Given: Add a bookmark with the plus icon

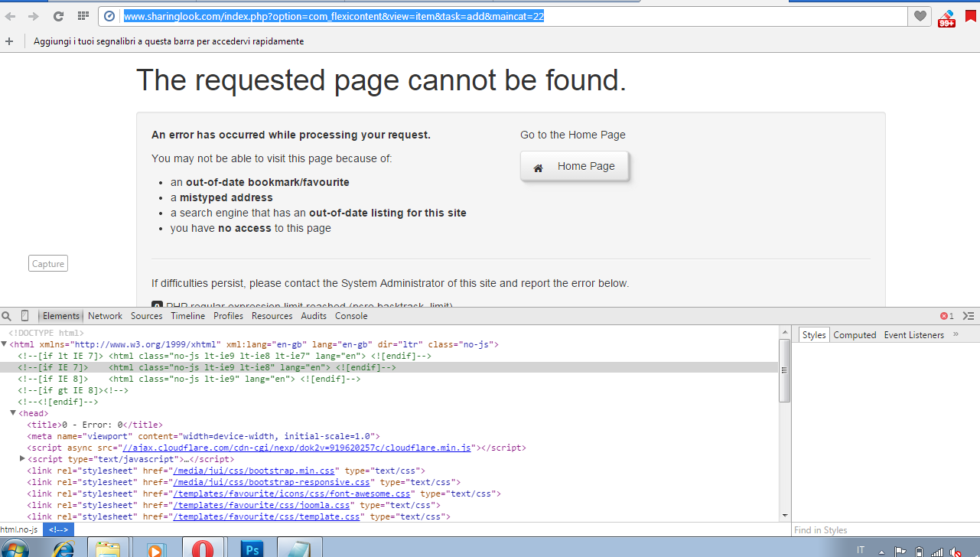Looking at the screenshot, I should [9, 41].
